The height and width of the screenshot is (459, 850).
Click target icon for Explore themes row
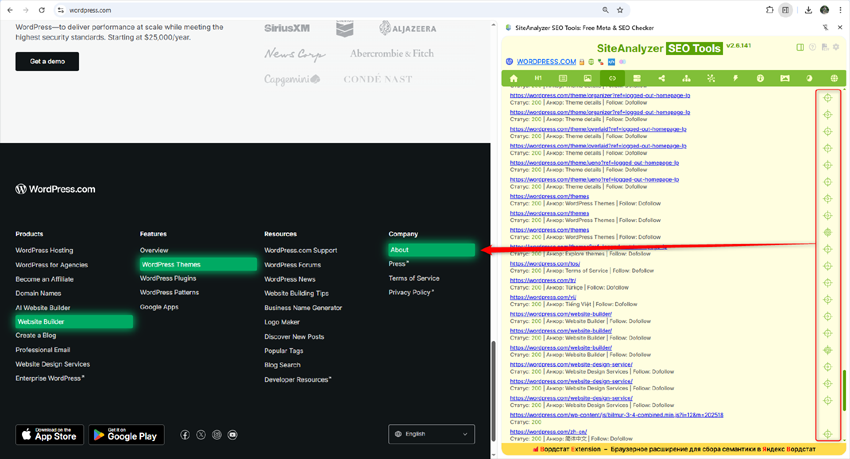click(828, 249)
